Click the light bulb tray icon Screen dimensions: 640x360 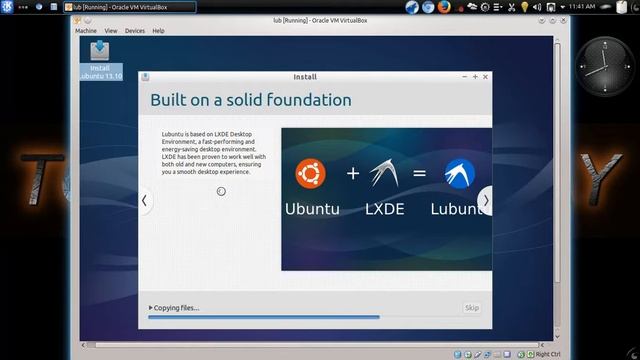pos(524,7)
